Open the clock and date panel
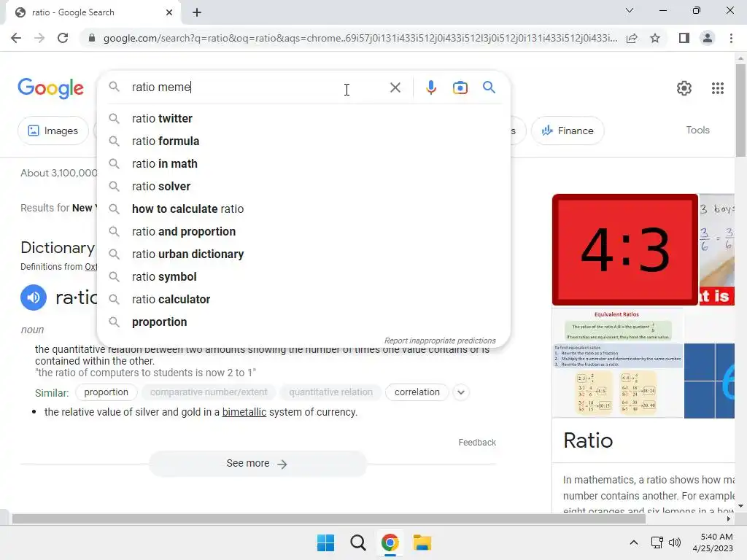Viewport: 747px width, 560px height. click(713, 542)
